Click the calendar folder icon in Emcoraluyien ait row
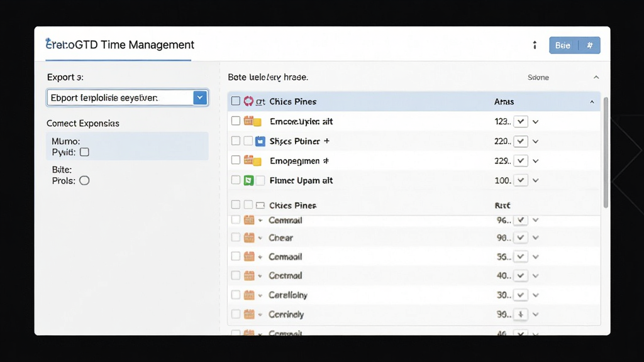 tap(253, 121)
